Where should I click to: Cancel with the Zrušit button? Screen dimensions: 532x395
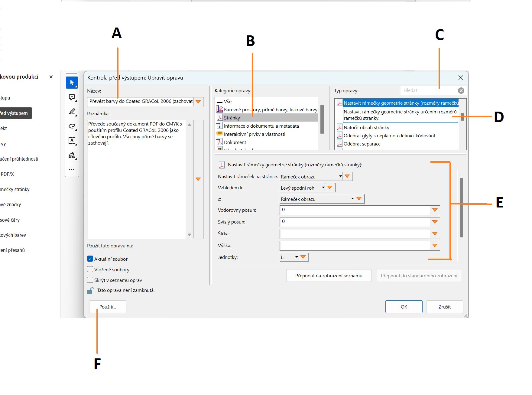click(x=445, y=307)
